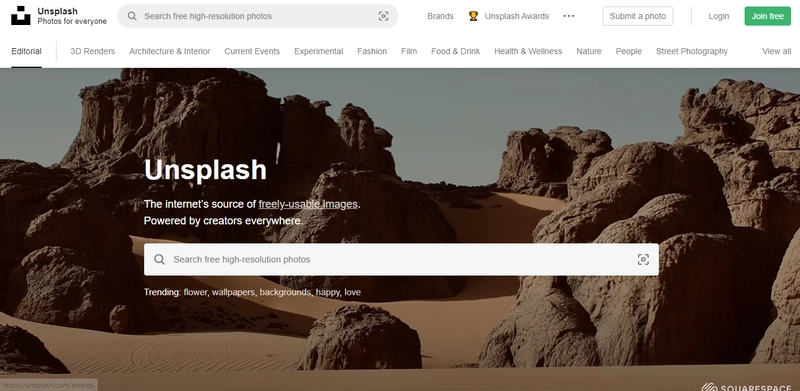Click the trophy icon beside Unsplash Awards
The width and height of the screenshot is (800, 391).
[x=473, y=16]
